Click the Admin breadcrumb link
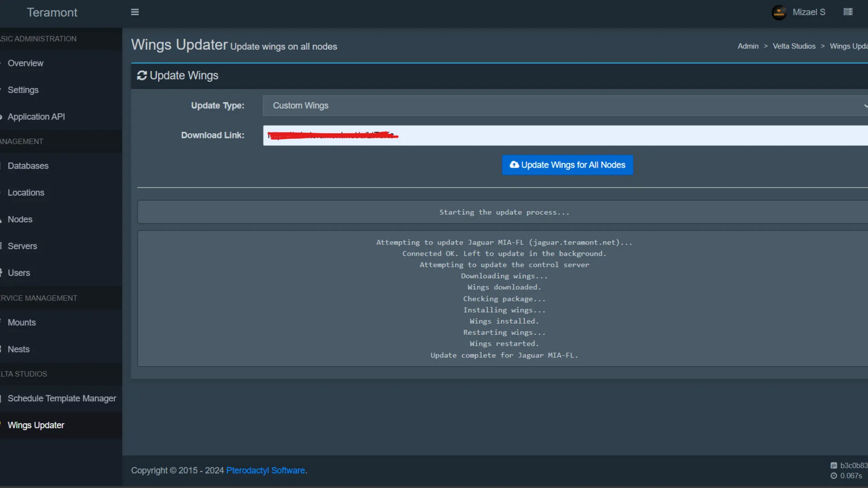Viewport: 868px width, 488px height. (748, 46)
